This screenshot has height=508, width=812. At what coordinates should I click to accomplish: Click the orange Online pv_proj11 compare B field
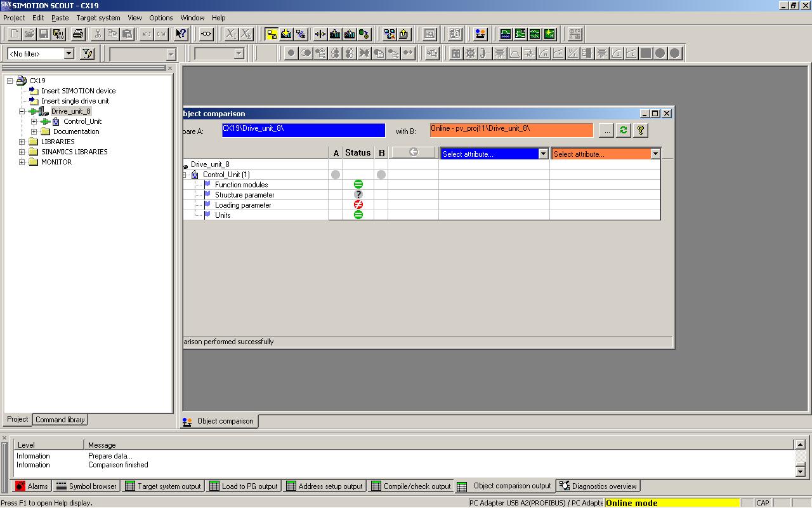click(x=511, y=130)
